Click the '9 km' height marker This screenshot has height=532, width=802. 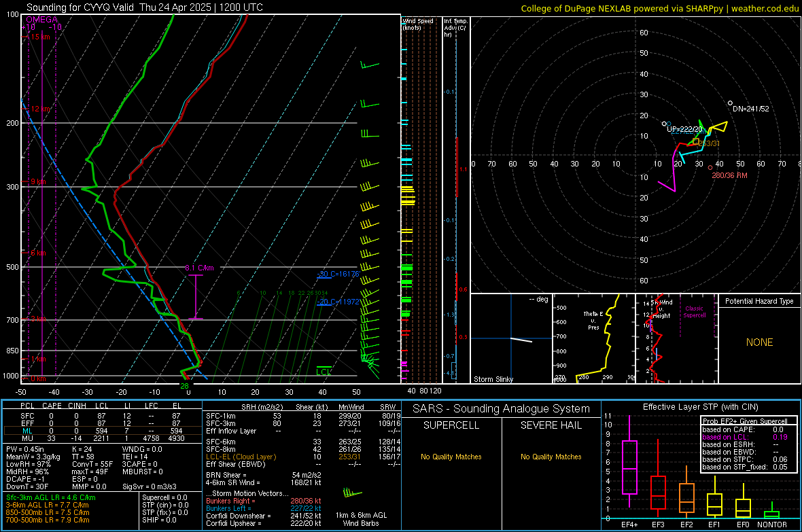[x=38, y=181]
